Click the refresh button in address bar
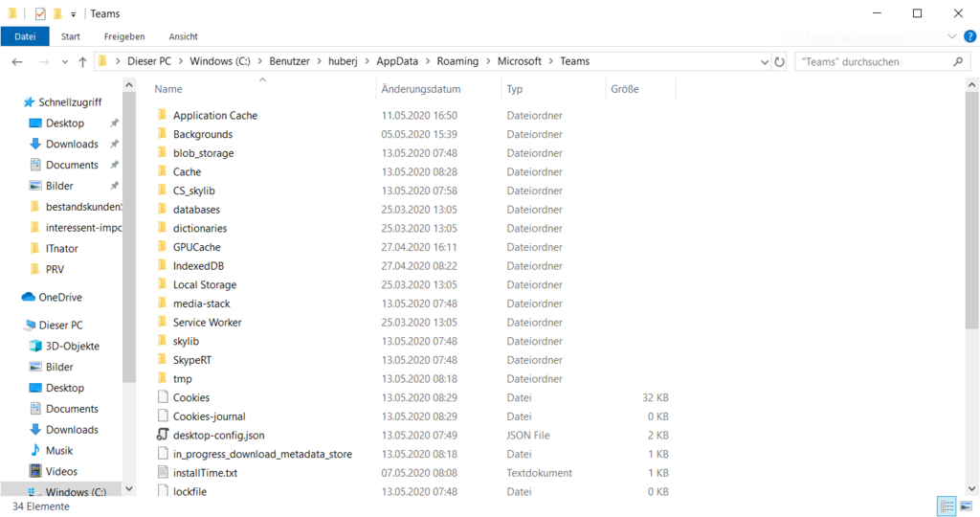This screenshot has height=517, width=980. (x=779, y=61)
